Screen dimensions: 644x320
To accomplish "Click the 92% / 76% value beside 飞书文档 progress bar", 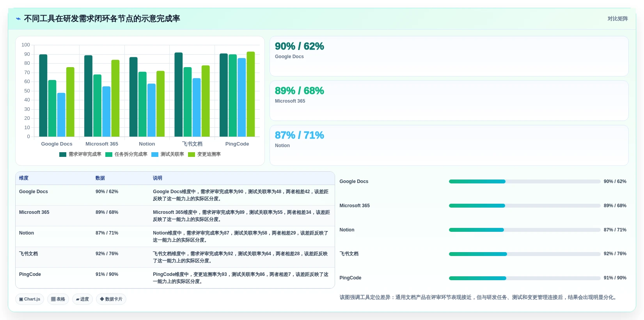I will [x=615, y=254].
